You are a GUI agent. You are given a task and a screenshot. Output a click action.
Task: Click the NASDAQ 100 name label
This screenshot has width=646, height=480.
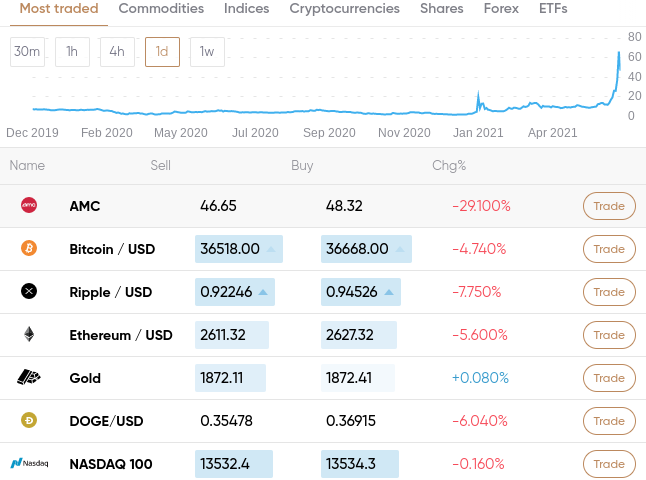pyautogui.click(x=111, y=464)
